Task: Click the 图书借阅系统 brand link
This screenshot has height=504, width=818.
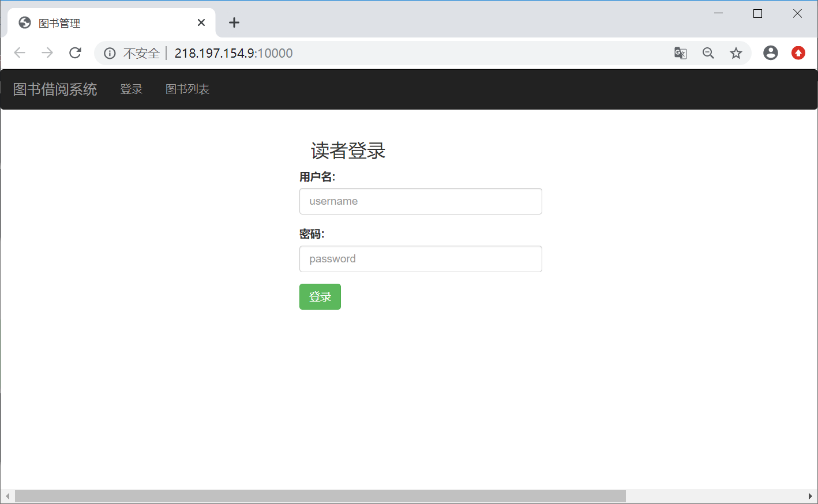Action: [x=55, y=89]
